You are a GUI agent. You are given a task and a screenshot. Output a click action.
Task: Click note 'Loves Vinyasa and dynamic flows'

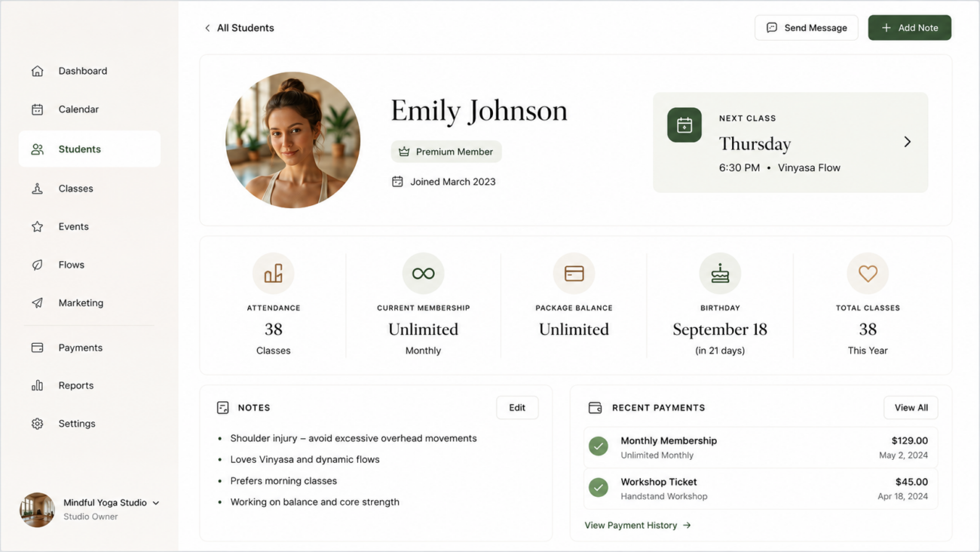305,459
